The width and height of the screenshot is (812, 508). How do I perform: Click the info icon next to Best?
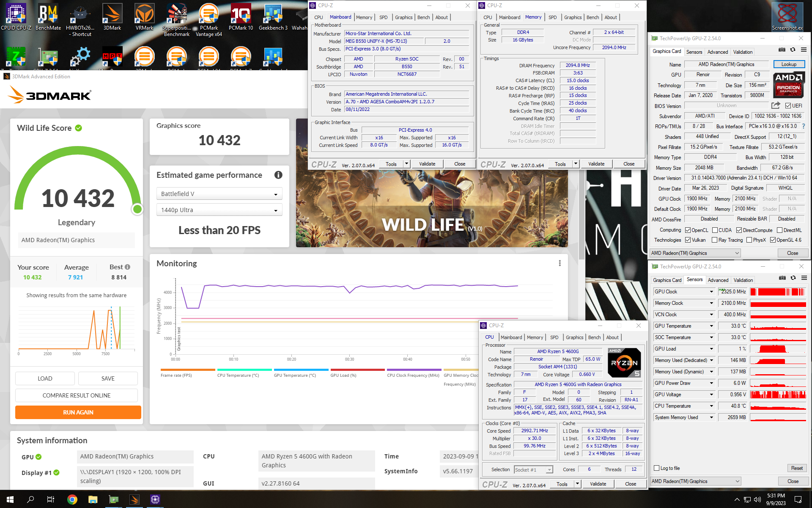click(128, 267)
